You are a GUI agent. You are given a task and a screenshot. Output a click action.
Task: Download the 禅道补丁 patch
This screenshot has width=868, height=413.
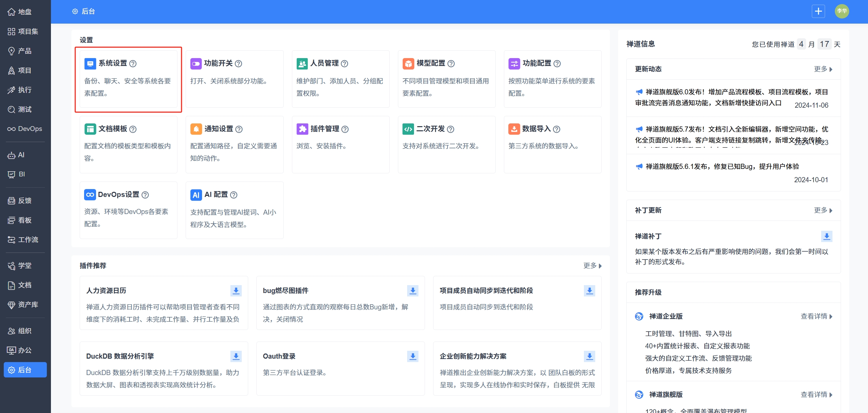pos(827,236)
